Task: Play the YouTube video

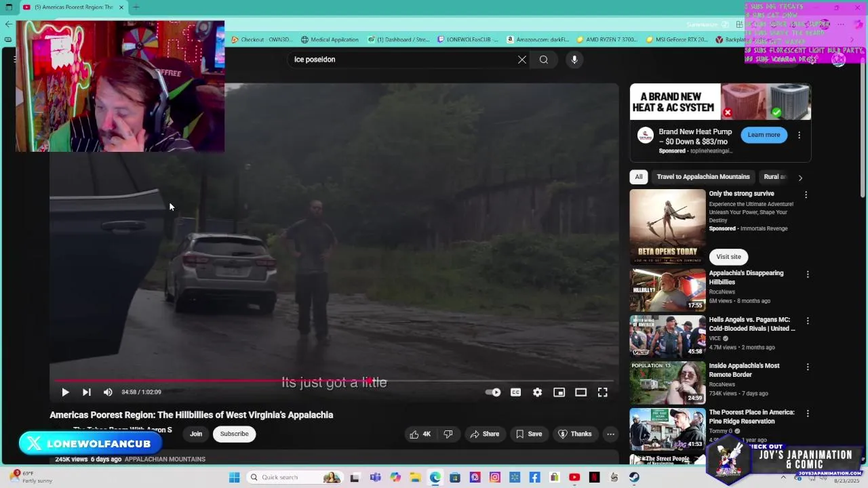Action: [65, 392]
